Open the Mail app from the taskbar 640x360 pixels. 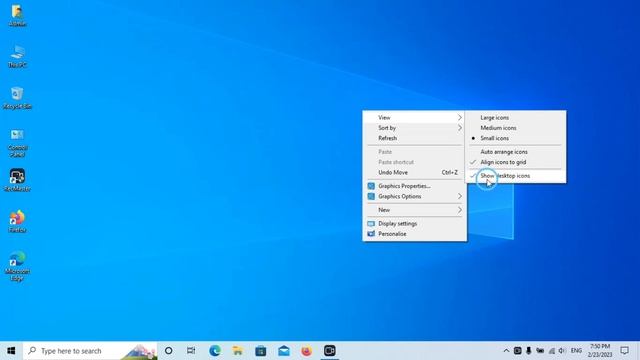click(284, 351)
